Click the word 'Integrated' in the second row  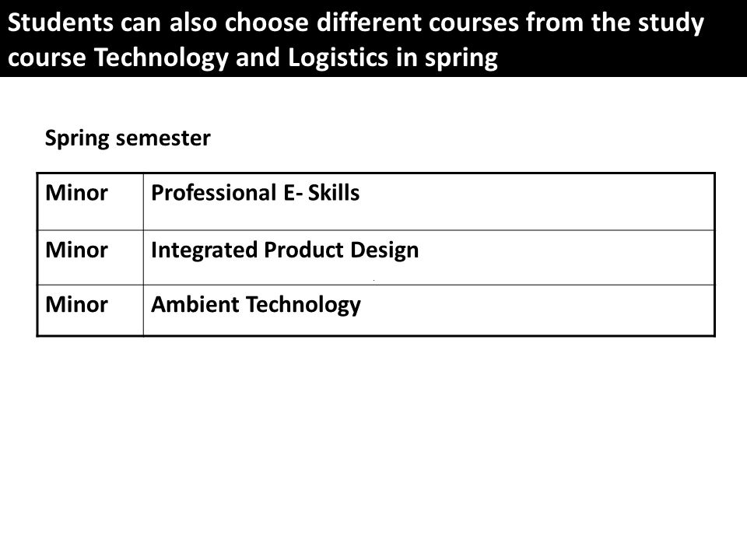click(204, 250)
